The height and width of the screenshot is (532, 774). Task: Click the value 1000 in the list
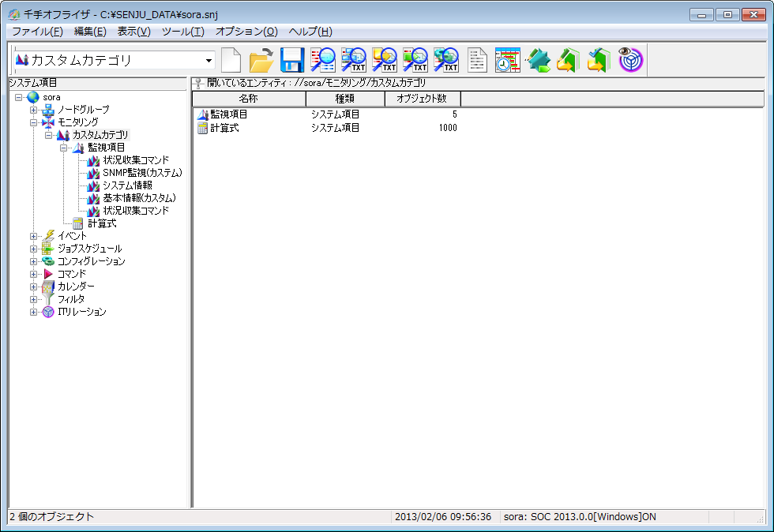click(x=448, y=128)
